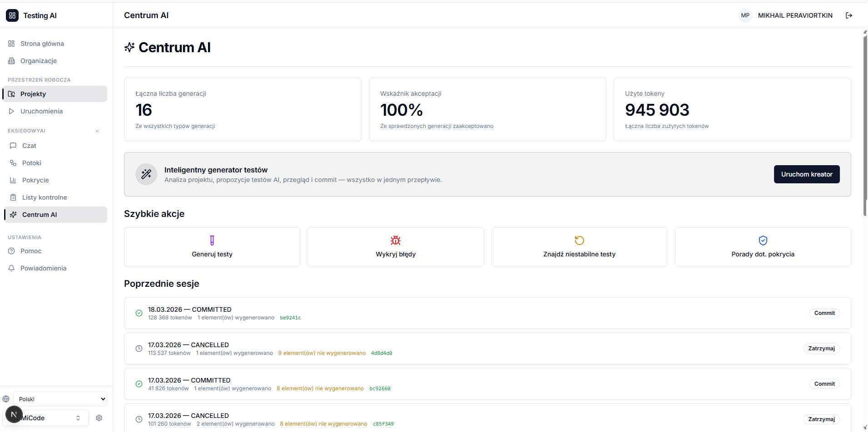Close the EKSIEGOWYAI project section
The height and width of the screenshot is (432, 868).
[97, 131]
